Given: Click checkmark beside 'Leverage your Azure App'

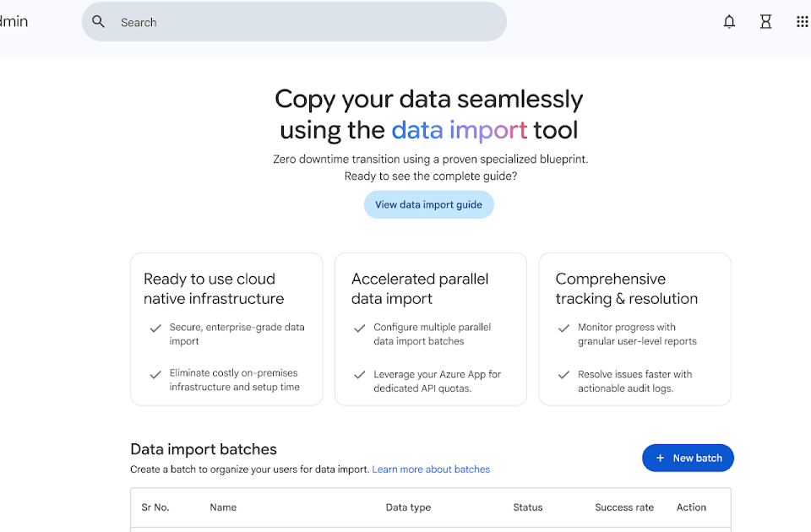Looking at the screenshot, I should [360, 374].
